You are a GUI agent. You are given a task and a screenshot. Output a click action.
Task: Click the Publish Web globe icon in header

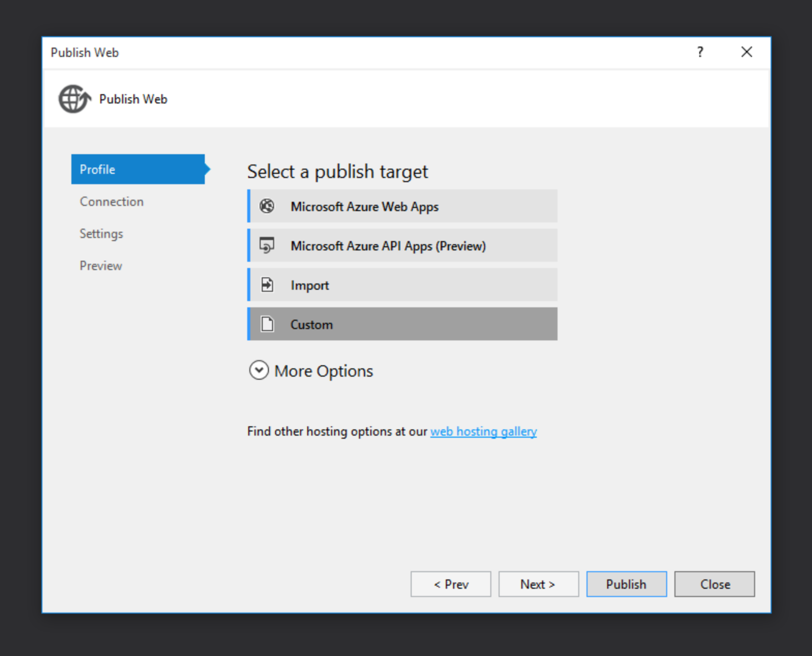74,99
